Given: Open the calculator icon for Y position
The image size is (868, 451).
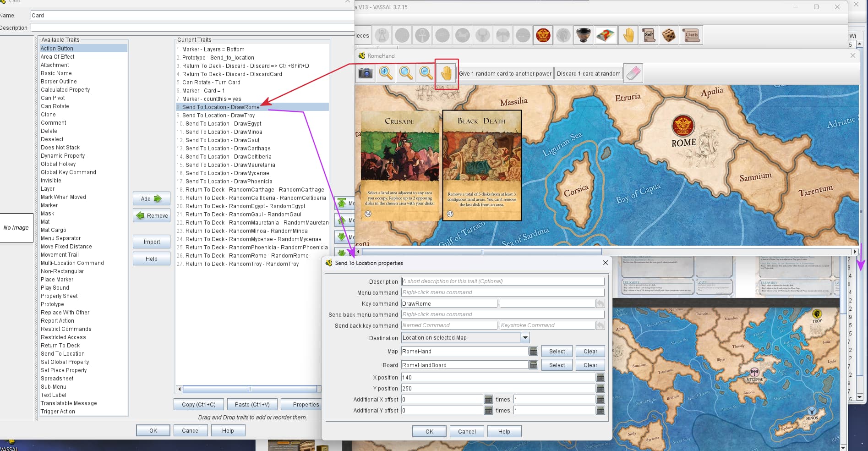Looking at the screenshot, I should pyautogui.click(x=601, y=388).
